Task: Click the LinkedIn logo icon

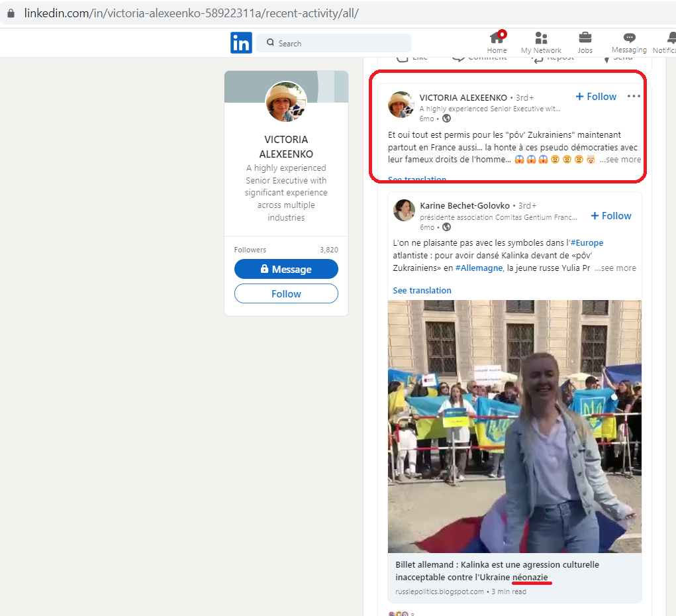Action: point(241,42)
